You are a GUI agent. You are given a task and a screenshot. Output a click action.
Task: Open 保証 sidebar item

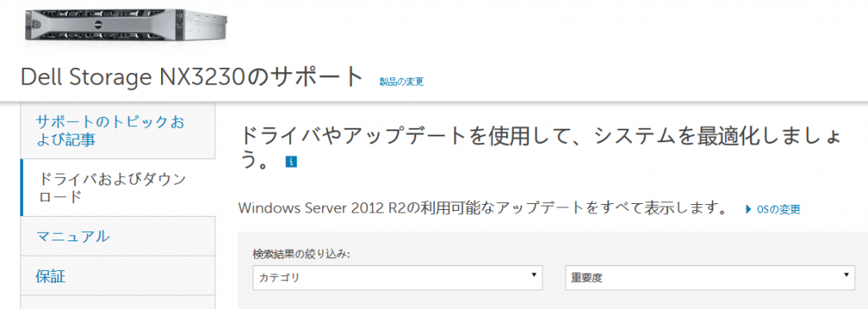[x=118, y=275]
